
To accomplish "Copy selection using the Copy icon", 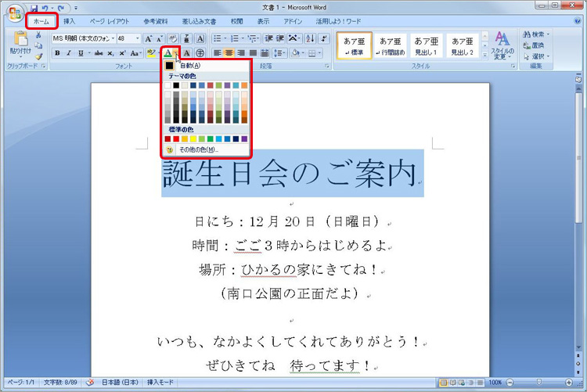I will 38,45.
